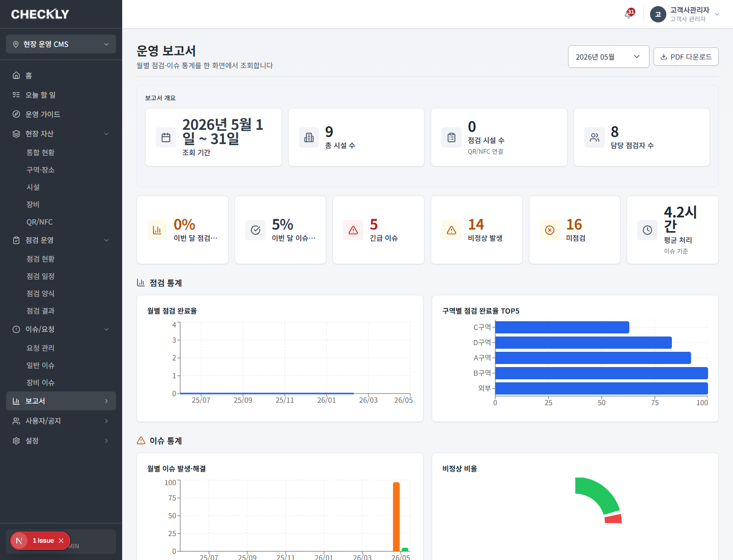Click the calendar icon in 조회 기간 card
Viewport: 733px width, 560px height.
[x=166, y=137]
